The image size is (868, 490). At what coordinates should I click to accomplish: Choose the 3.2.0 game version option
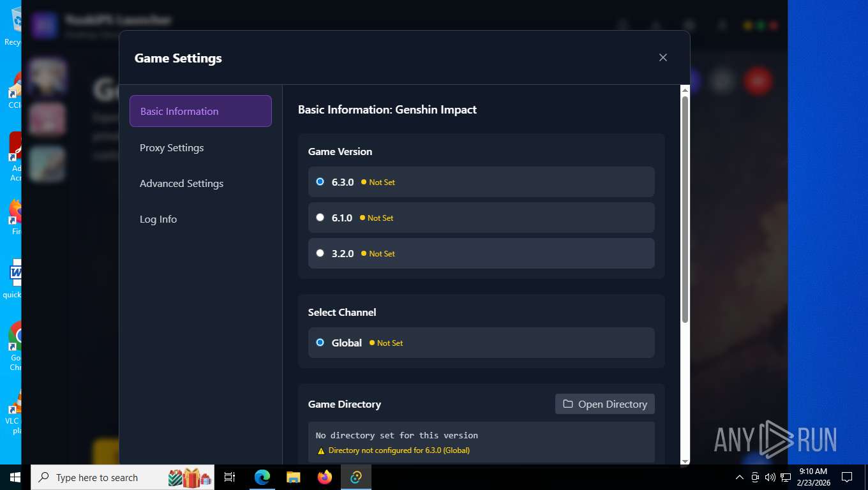[x=481, y=253]
